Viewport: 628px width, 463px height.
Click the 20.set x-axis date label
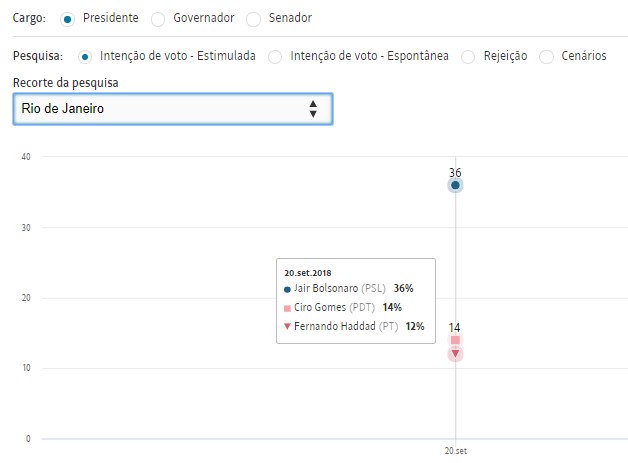click(x=455, y=451)
